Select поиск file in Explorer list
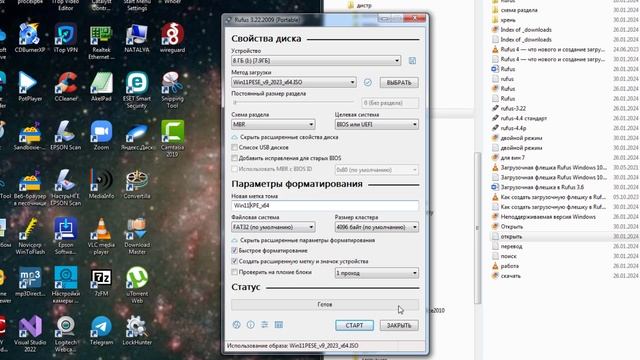Viewport: 640px width, 360px height. [504, 256]
